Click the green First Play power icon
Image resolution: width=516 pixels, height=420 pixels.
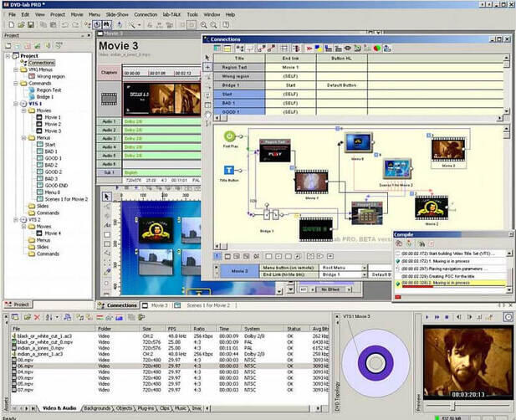[230, 136]
